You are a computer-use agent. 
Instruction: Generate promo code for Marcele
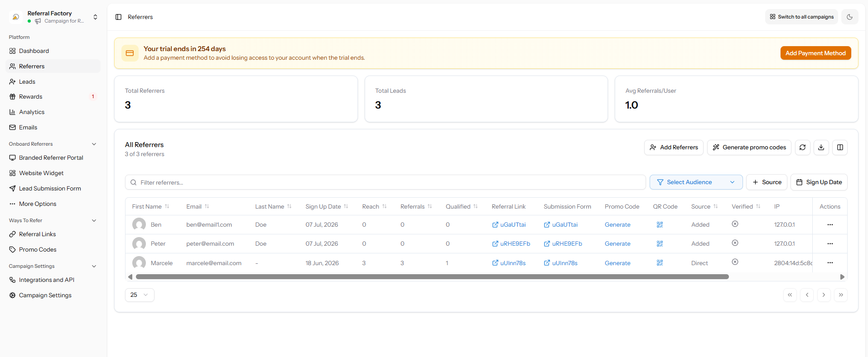point(617,263)
